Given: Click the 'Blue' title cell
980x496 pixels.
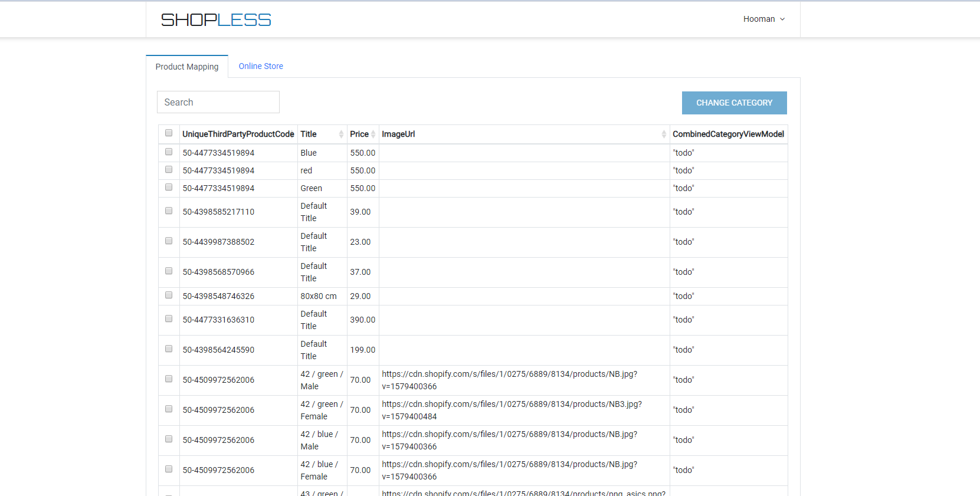Looking at the screenshot, I should pos(322,153).
